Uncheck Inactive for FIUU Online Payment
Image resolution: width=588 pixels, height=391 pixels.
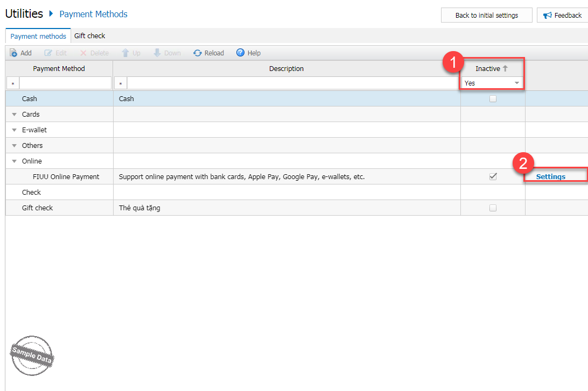coord(493,177)
